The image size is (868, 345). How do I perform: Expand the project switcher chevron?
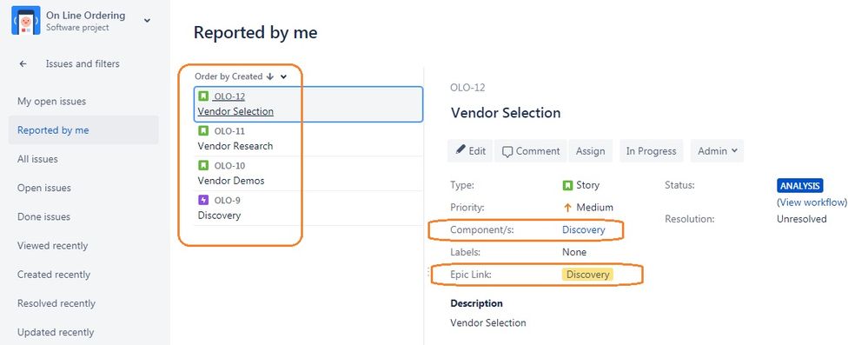(x=147, y=21)
